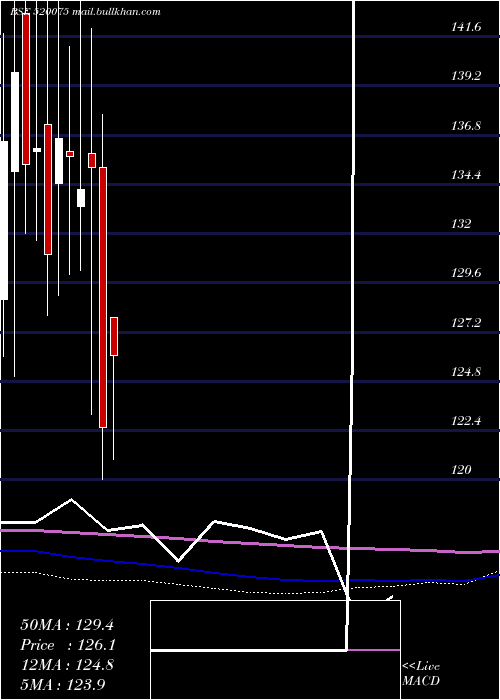Click the 124.8 price axis label
The image size is (500, 700).
pos(466,372)
